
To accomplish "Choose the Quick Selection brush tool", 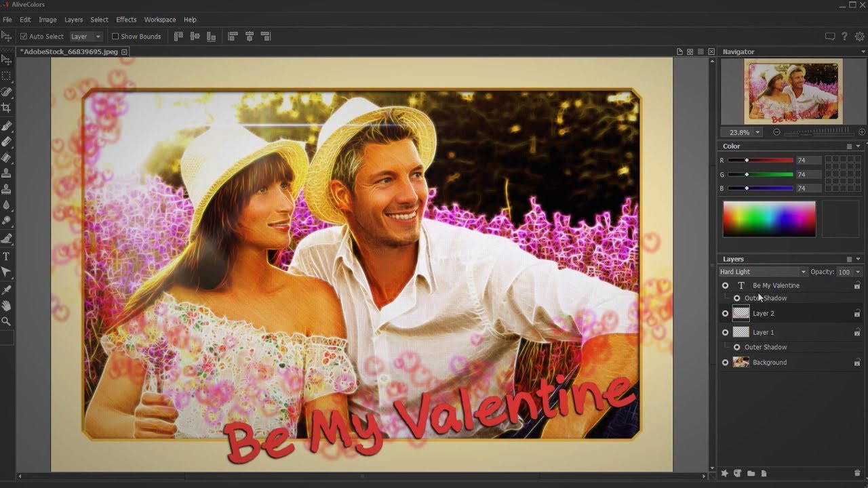I will [x=6, y=92].
